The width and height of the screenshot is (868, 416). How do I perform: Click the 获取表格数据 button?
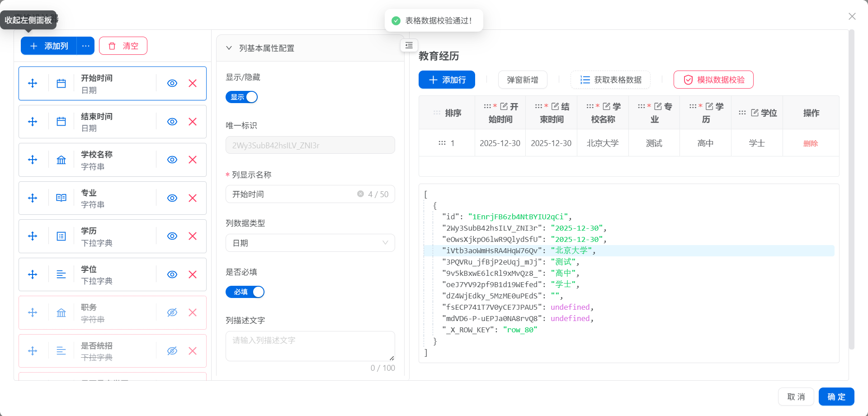click(610, 80)
